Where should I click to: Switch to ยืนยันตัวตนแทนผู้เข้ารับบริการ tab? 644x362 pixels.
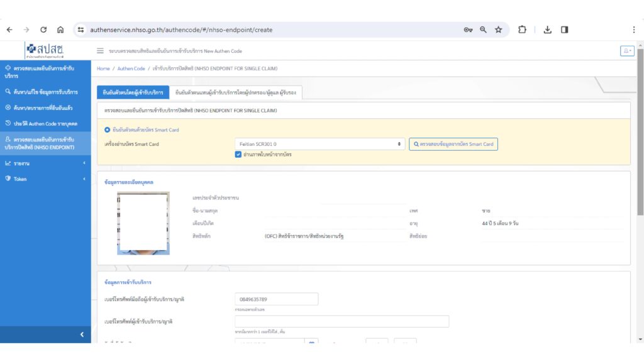(x=236, y=93)
